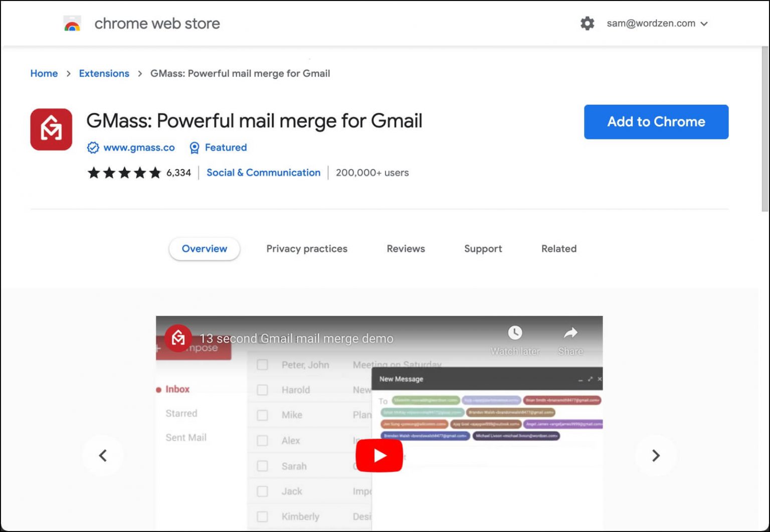The height and width of the screenshot is (532, 770).
Task: Show the next slide with right arrow
Action: click(x=655, y=455)
